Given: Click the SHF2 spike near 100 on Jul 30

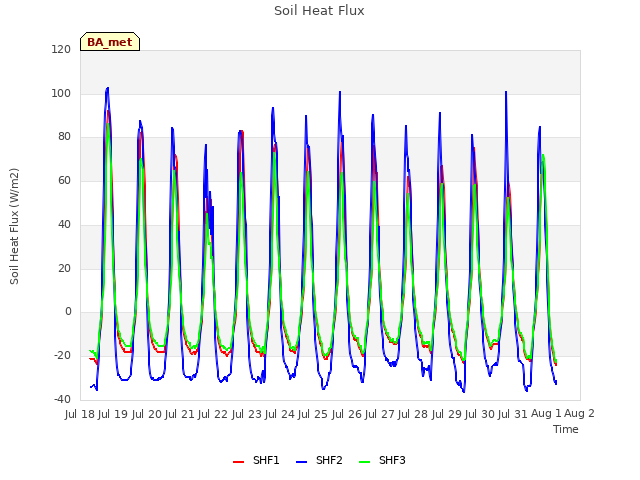Looking at the screenshot, I should (x=506, y=92).
